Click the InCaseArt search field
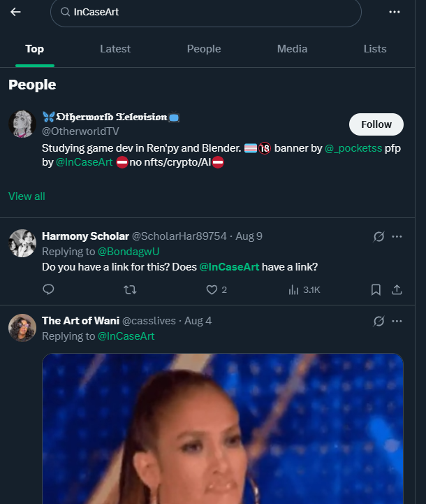Viewport: 426px width, 504px height. click(x=210, y=12)
